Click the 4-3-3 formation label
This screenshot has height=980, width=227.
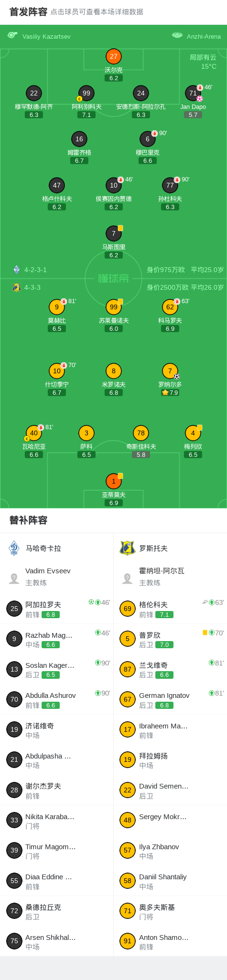pos(32,287)
